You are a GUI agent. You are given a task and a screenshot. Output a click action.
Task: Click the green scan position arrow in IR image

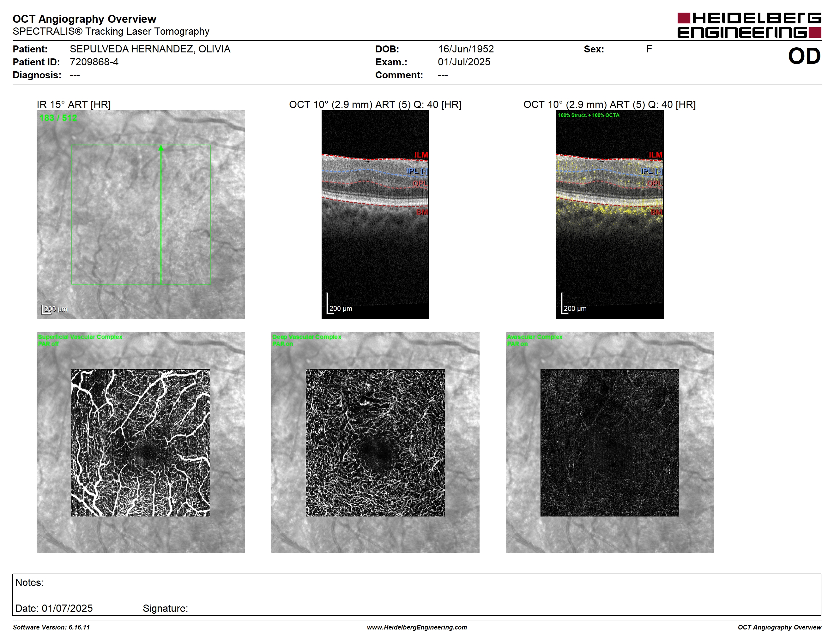click(161, 214)
